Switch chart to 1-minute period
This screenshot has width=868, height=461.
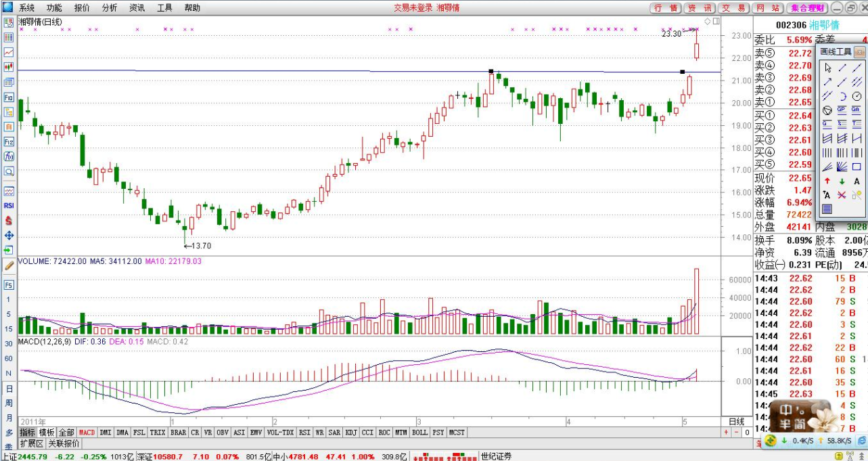click(x=9, y=299)
